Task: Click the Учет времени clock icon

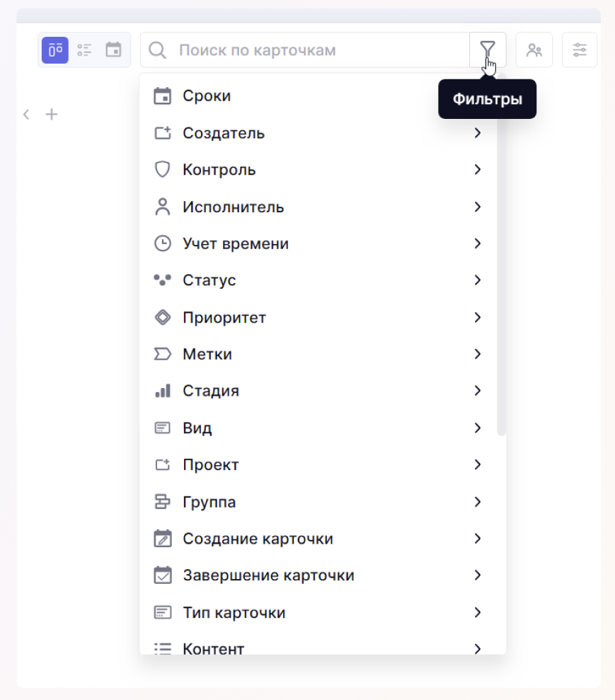Action: click(163, 243)
